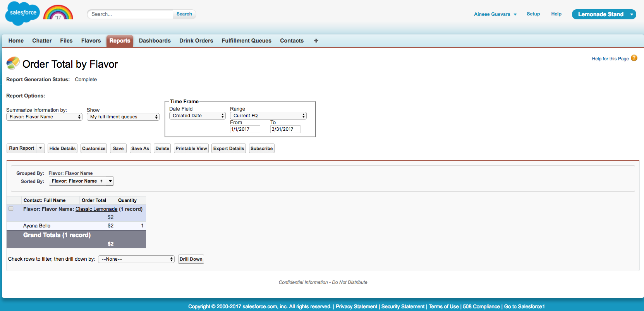The width and height of the screenshot is (644, 311).
Task: Click the Printable View button
Action: [191, 149]
